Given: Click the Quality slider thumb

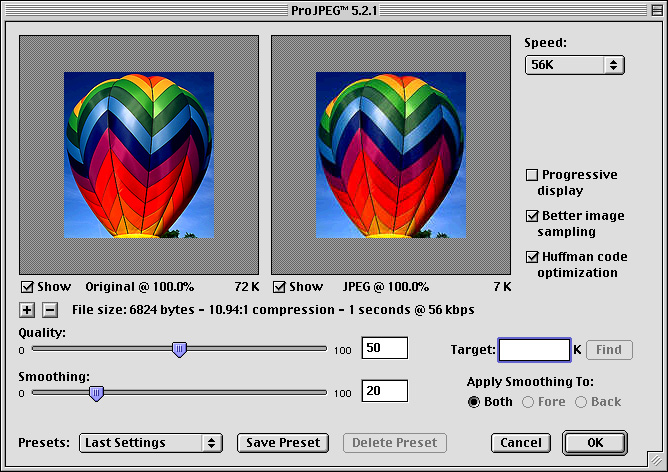Looking at the screenshot, I should coord(179,349).
